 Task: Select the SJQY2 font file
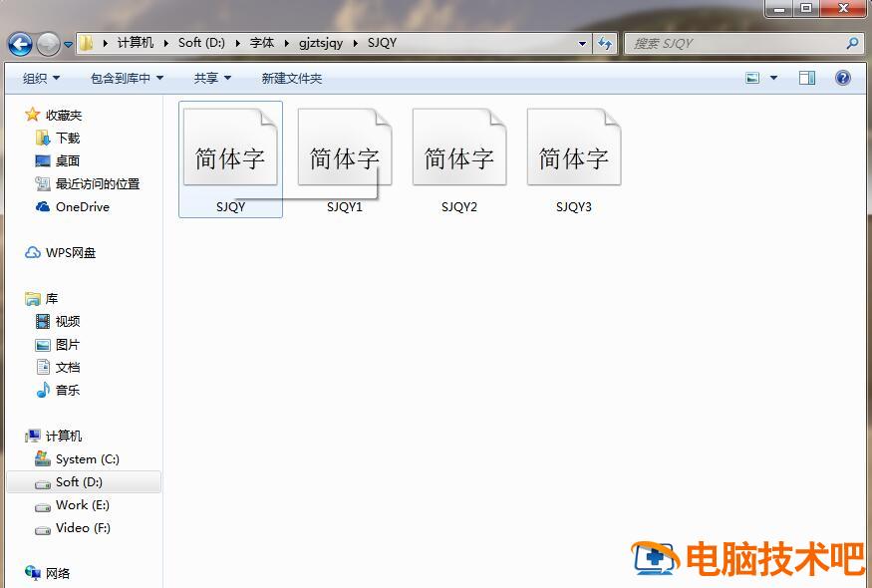point(459,159)
